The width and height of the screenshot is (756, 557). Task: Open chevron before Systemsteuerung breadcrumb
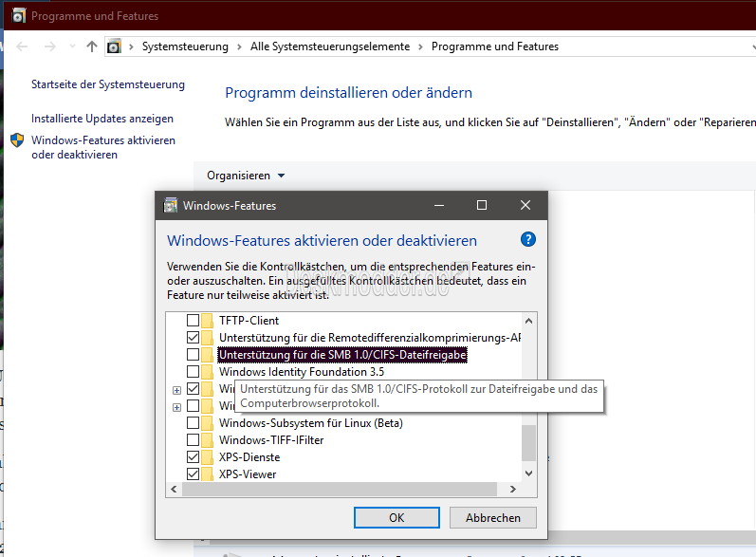tap(131, 46)
